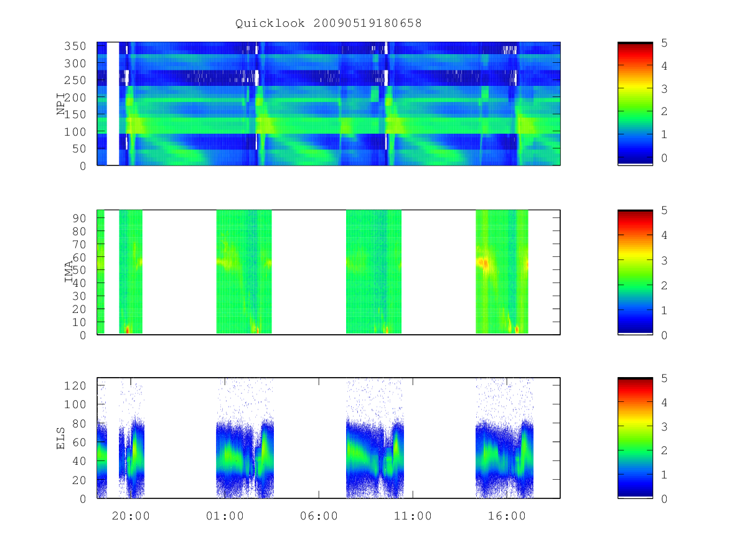Click the 11:00 time axis label
Screen dimensions: 747x560
pyautogui.click(x=413, y=516)
